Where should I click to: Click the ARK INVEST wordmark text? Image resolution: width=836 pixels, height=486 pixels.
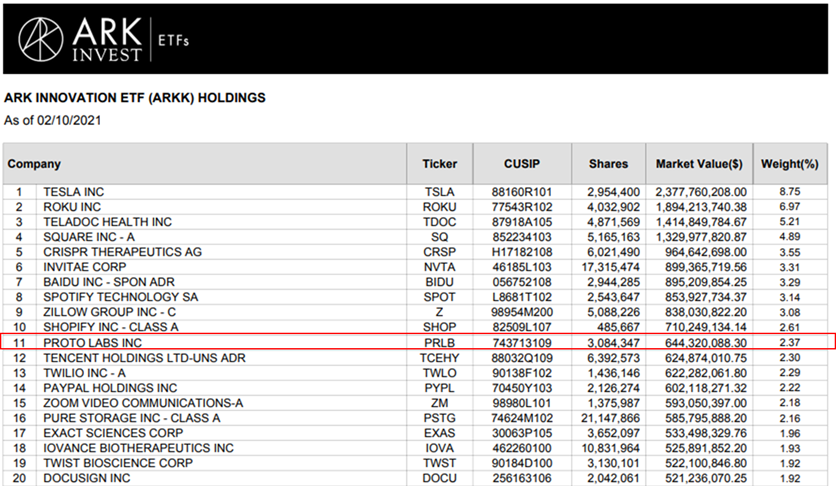107,39
